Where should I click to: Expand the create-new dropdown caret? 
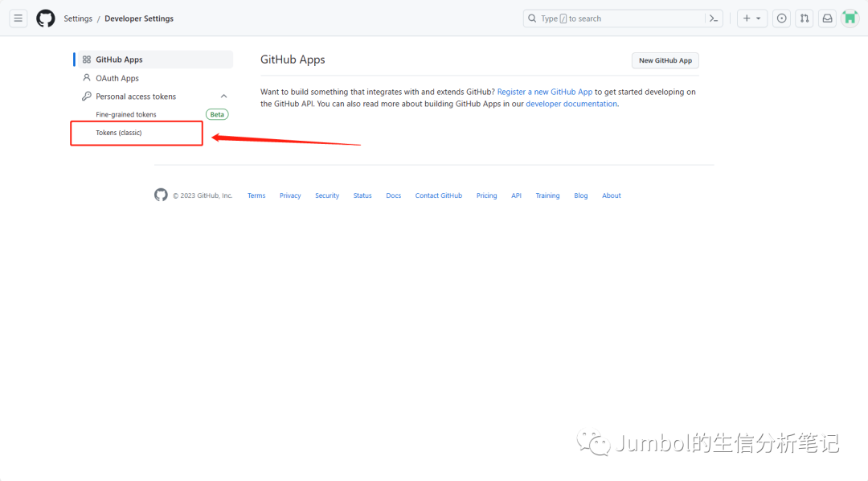(759, 18)
